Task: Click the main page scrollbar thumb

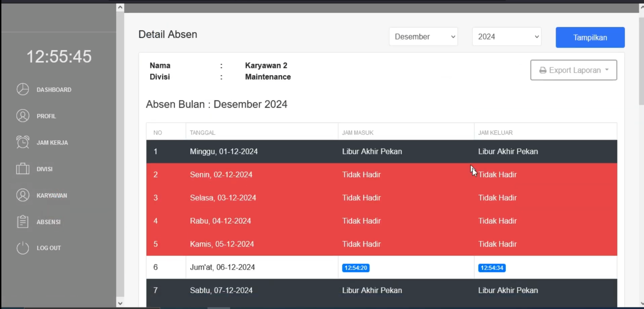Action: [641, 61]
